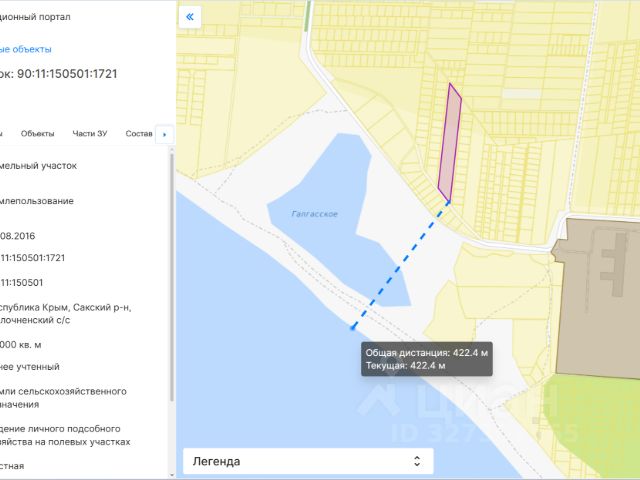The height and width of the screenshot is (480, 640).
Task: Open the Состав tab
Action: pyautogui.click(x=139, y=134)
